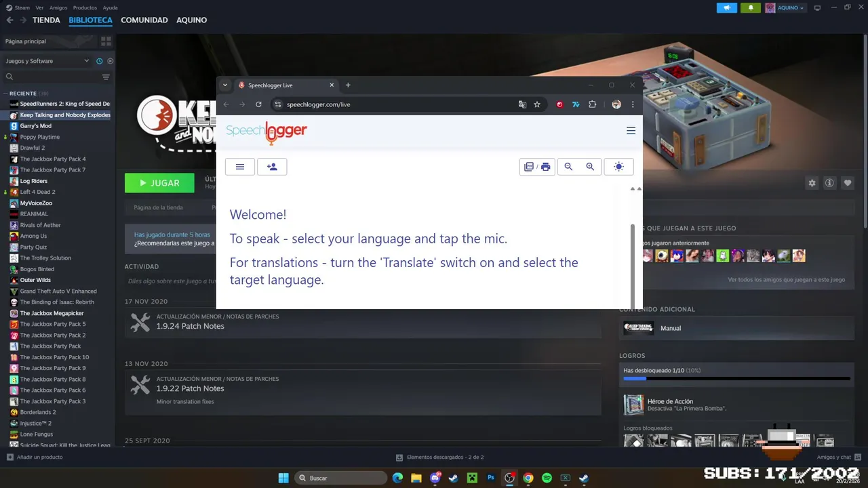868x488 pixels.
Task: Reload the speechlogger.com page in Chrome
Action: point(258,104)
